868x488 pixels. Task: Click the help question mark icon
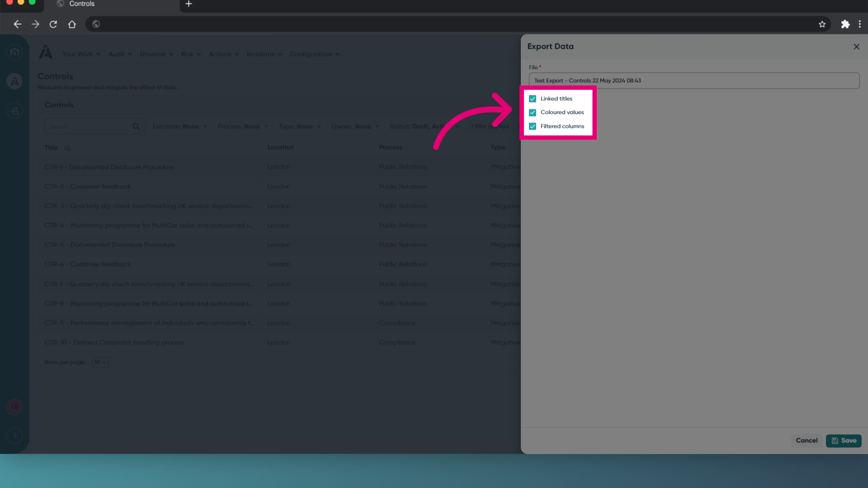coord(15,436)
